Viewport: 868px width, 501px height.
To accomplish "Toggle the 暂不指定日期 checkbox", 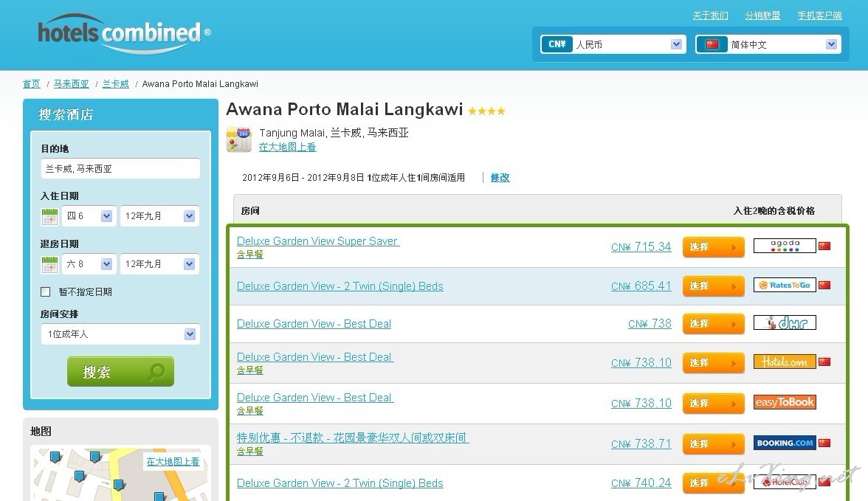I will (46, 292).
